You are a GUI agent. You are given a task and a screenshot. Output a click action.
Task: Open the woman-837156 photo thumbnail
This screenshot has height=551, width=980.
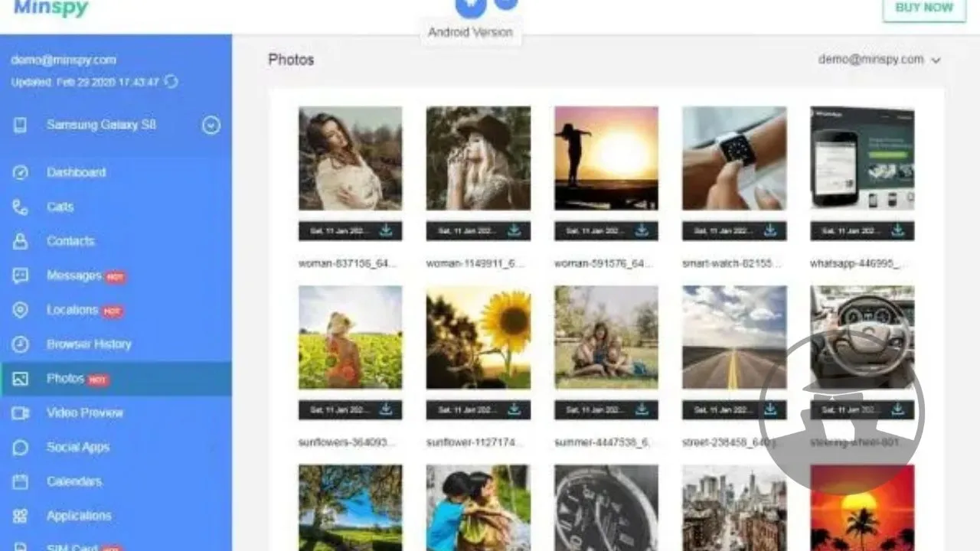tap(350, 158)
